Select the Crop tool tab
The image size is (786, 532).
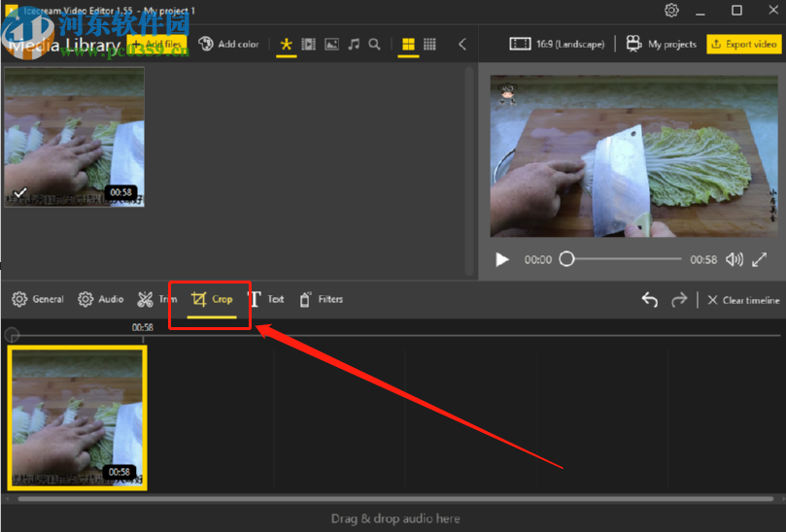[212, 299]
